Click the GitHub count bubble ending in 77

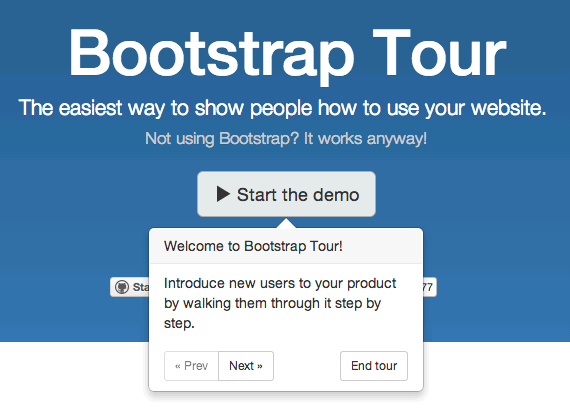click(x=430, y=287)
